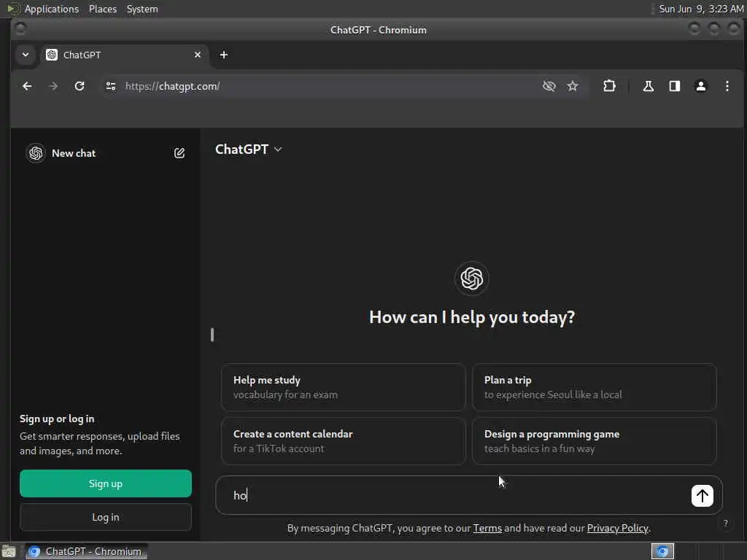Open the browser profile avatar icon
Viewport: 747px width, 560px height.
pyautogui.click(x=700, y=86)
